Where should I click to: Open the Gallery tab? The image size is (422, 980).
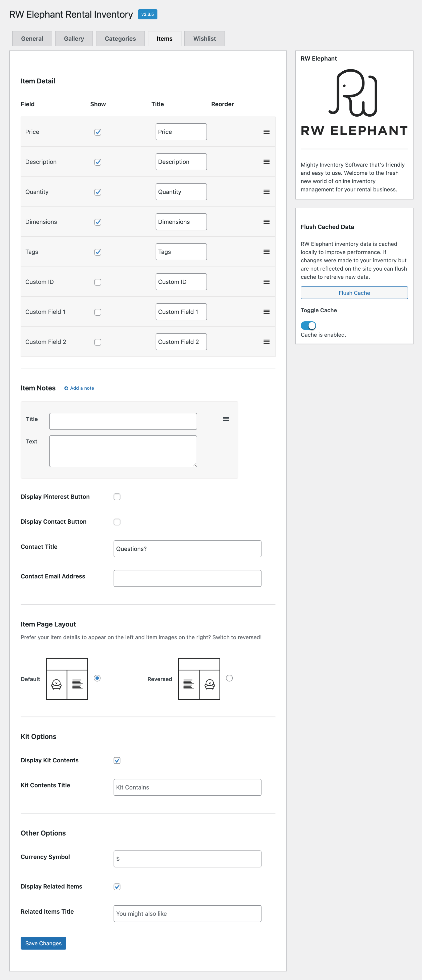click(74, 38)
